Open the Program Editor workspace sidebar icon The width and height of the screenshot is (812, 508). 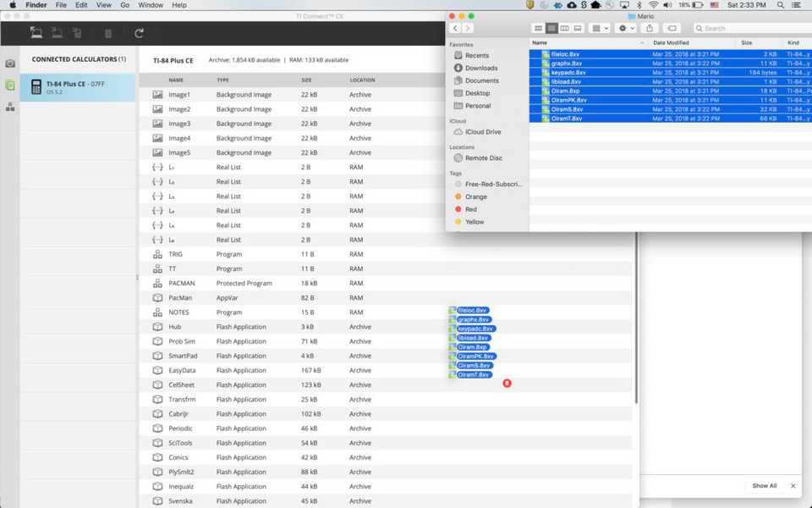(x=10, y=108)
